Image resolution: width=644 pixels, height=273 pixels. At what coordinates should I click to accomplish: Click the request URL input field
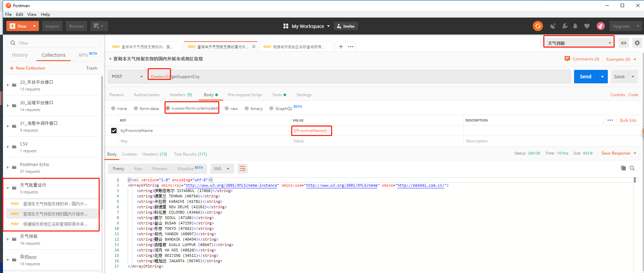click(x=359, y=77)
